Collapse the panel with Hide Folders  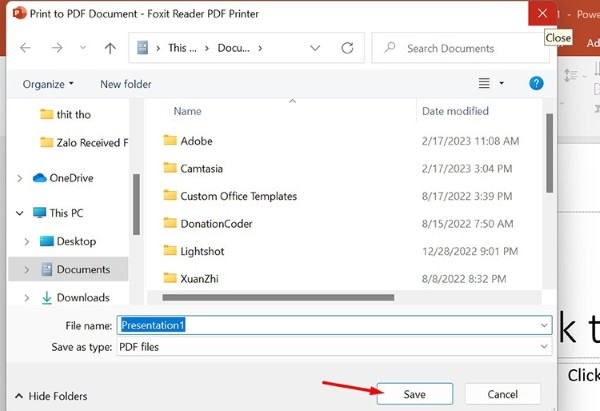(50, 396)
